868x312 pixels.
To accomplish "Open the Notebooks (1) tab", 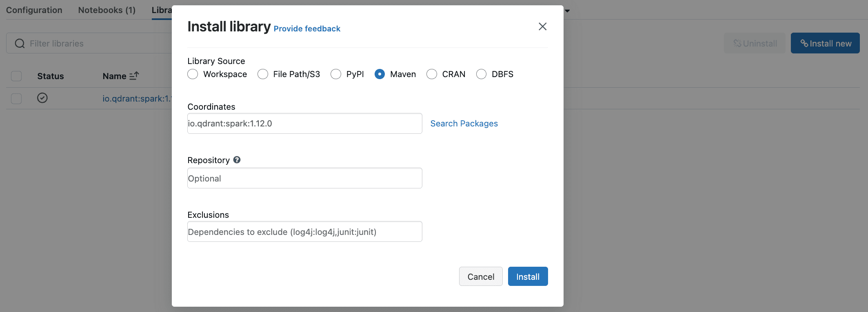I will coord(107,10).
